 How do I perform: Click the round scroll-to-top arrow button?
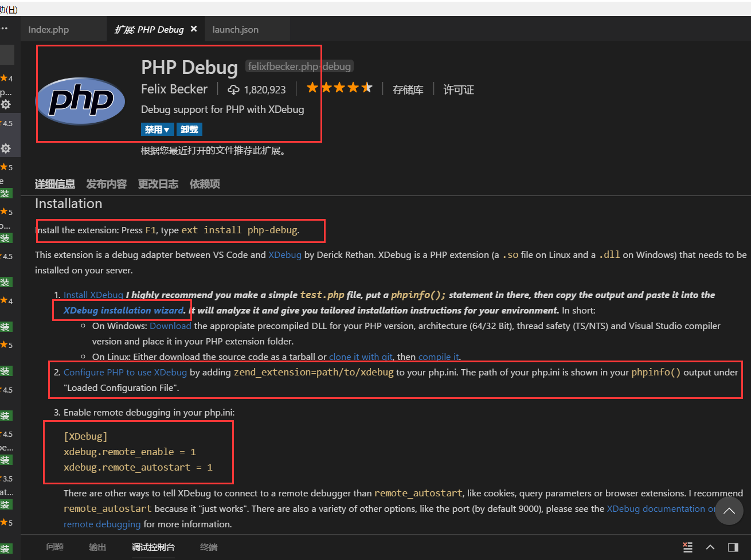[729, 510]
